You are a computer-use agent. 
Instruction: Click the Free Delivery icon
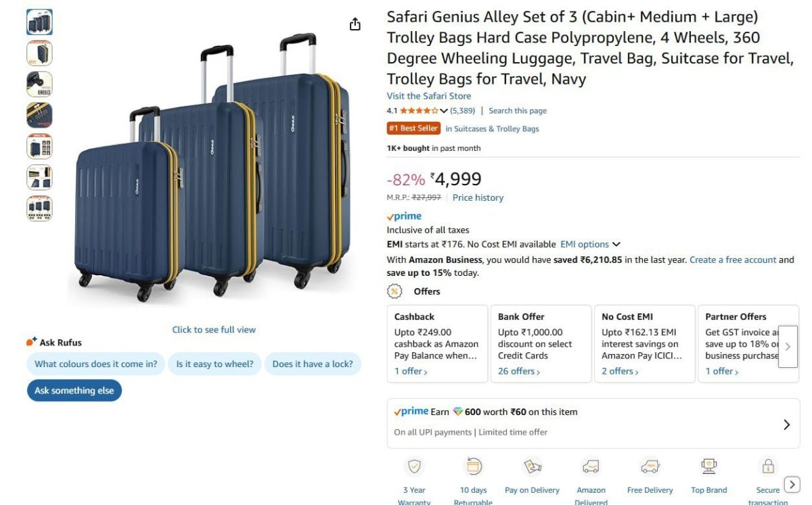point(650,466)
